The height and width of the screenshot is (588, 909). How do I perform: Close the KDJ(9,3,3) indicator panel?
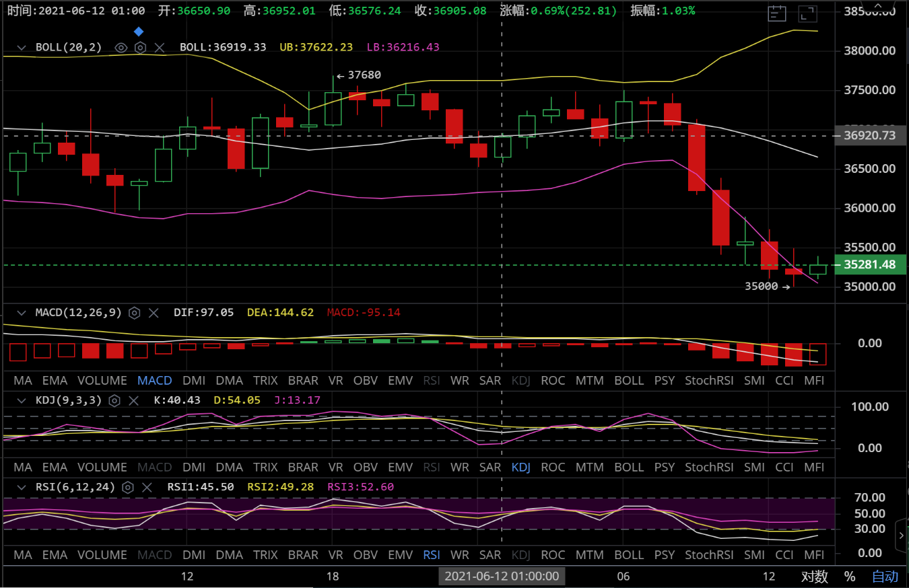tap(134, 401)
